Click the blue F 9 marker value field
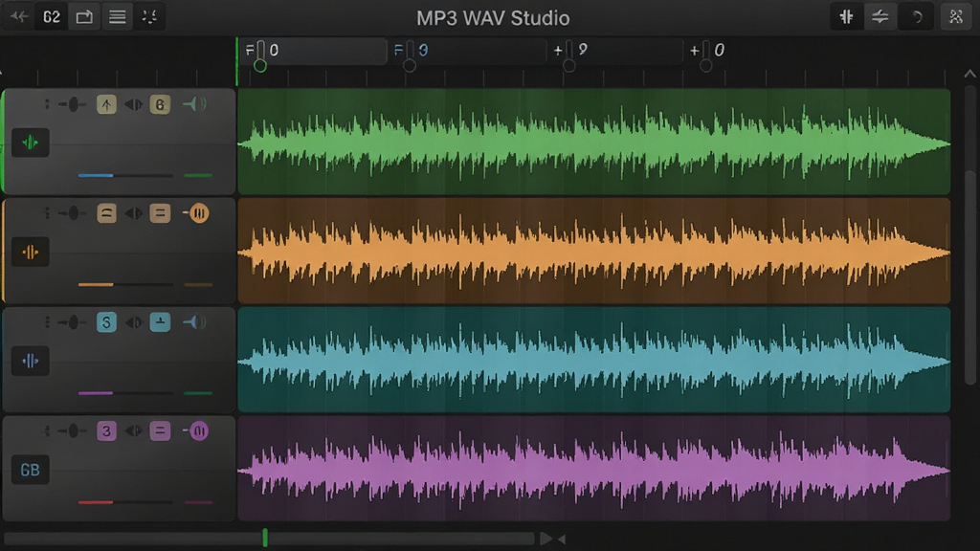 point(469,51)
